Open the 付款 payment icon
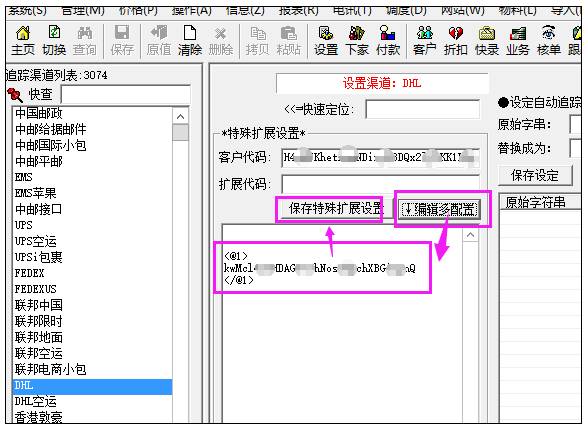588x433 pixels. point(387,33)
